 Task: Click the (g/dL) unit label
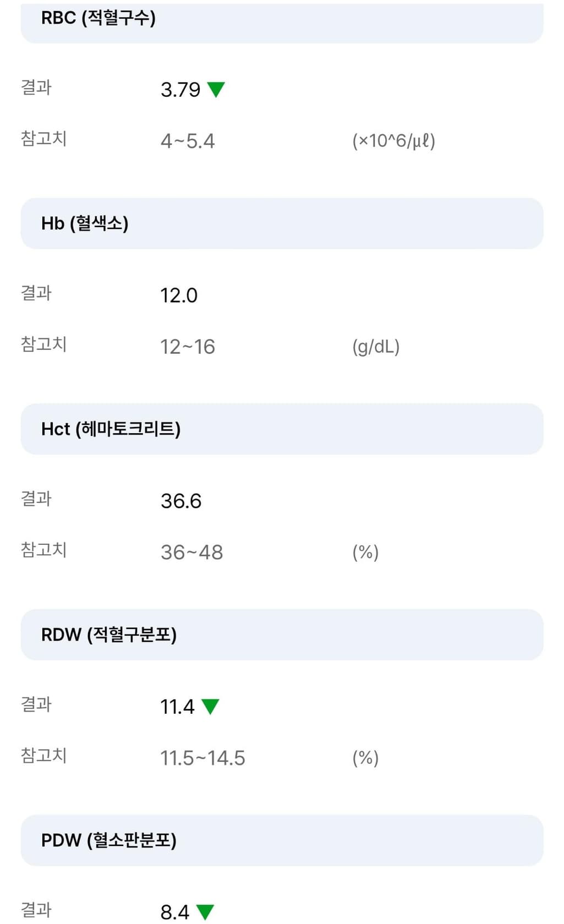376,347
